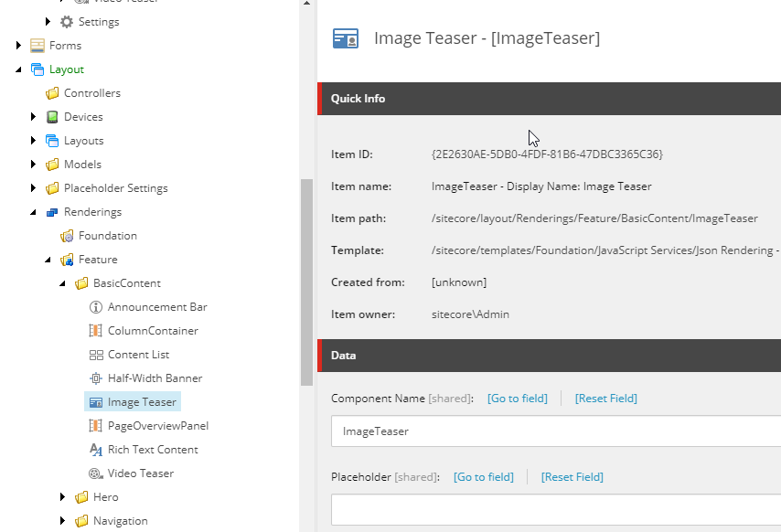Click the Content List grid icon

[x=96, y=355]
